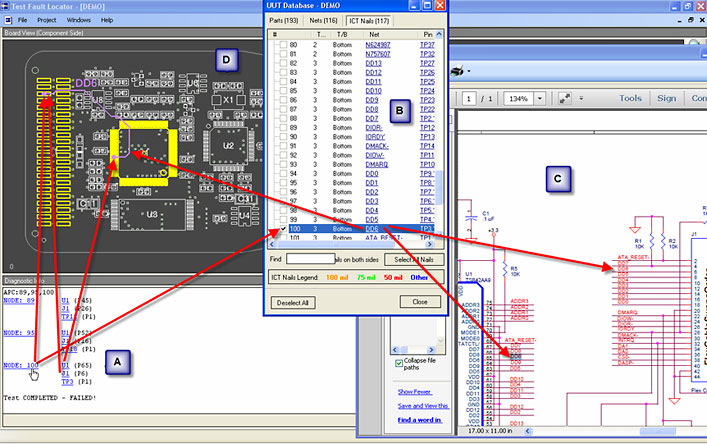Switch to the Nets (116) tab
The height and width of the screenshot is (444, 707).
pyautogui.click(x=323, y=21)
